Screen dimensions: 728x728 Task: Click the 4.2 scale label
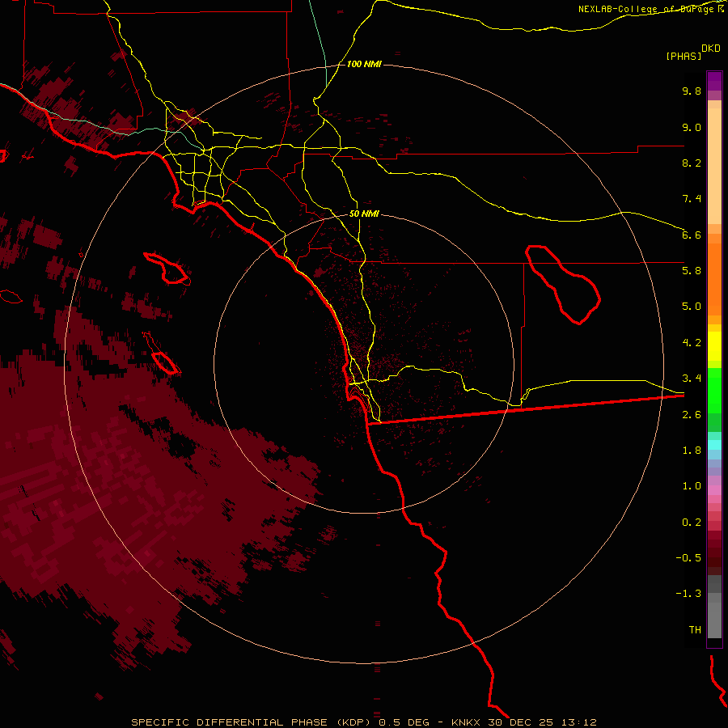(x=692, y=343)
